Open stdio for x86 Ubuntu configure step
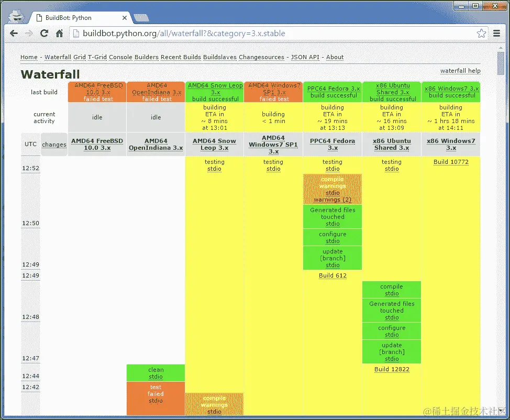This screenshot has width=510, height=420. pos(392,335)
